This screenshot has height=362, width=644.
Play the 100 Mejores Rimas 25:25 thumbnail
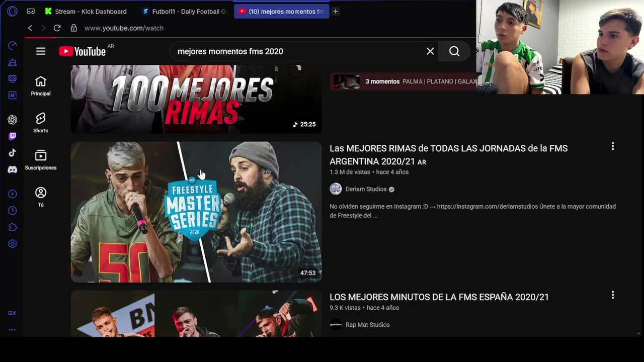point(196,99)
